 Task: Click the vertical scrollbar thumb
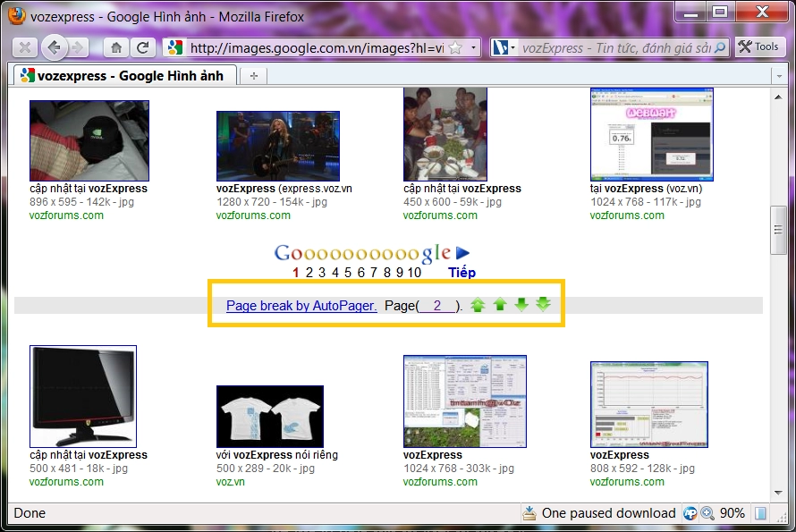tap(778, 230)
